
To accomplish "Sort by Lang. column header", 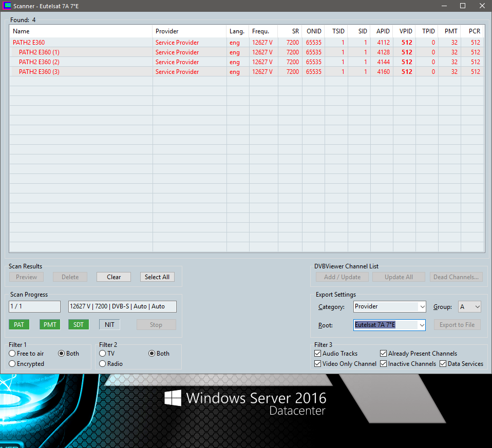I will pyautogui.click(x=238, y=31).
